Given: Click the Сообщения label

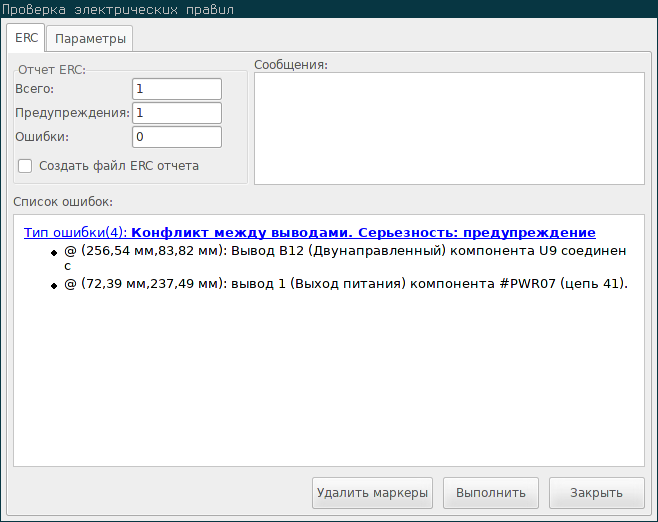Looking at the screenshot, I should [x=291, y=65].
